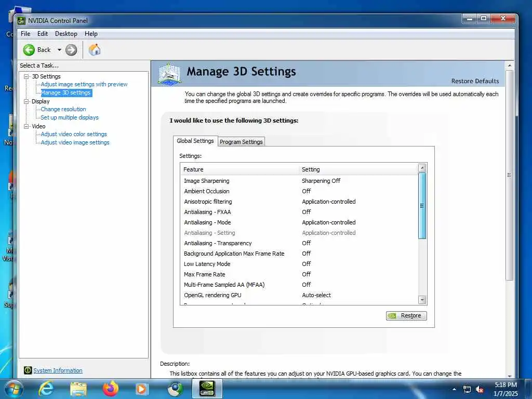Open Back history dropdown arrow

pyautogui.click(x=59, y=50)
